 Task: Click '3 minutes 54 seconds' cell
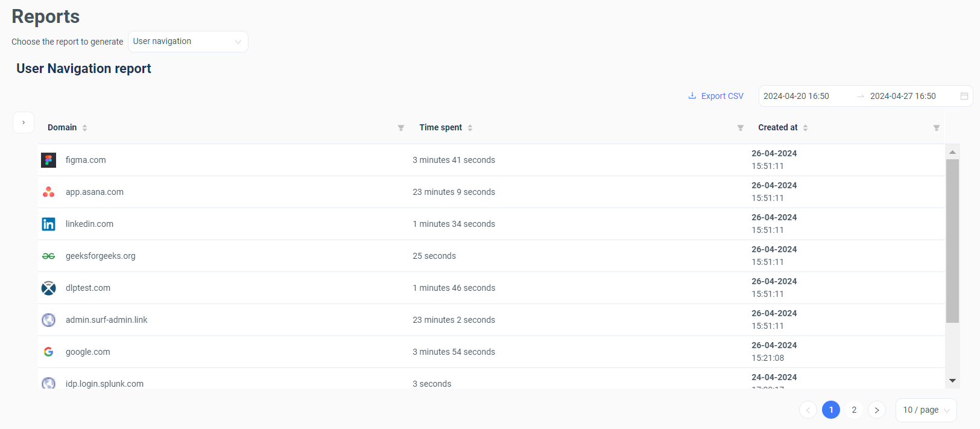[454, 352]
